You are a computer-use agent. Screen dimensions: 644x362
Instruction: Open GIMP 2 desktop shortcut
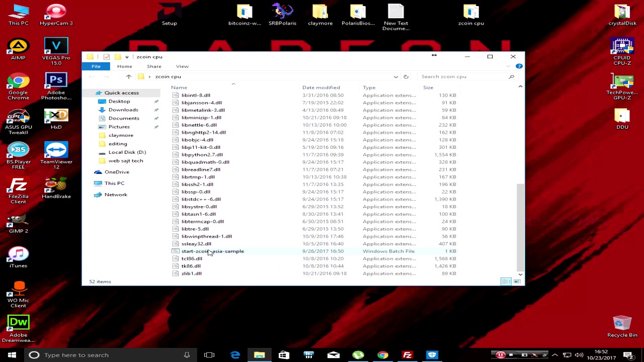pyautogui.click(x=18, y=223)
